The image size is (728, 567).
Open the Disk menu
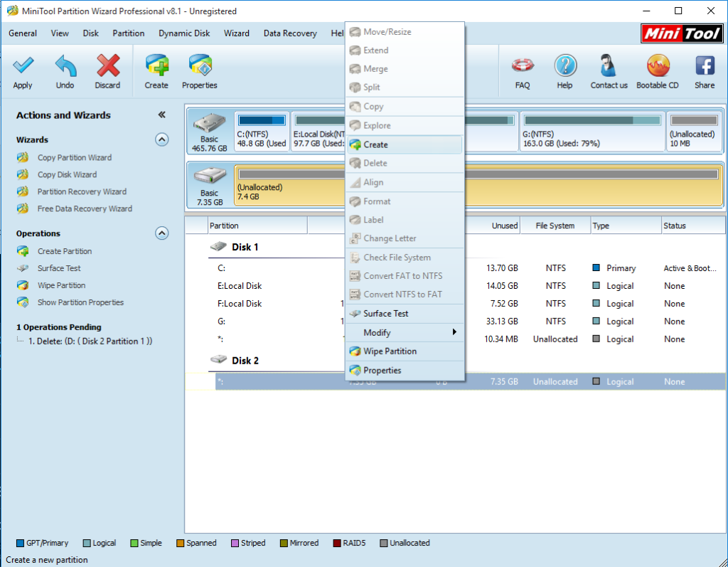coord(90,33)
